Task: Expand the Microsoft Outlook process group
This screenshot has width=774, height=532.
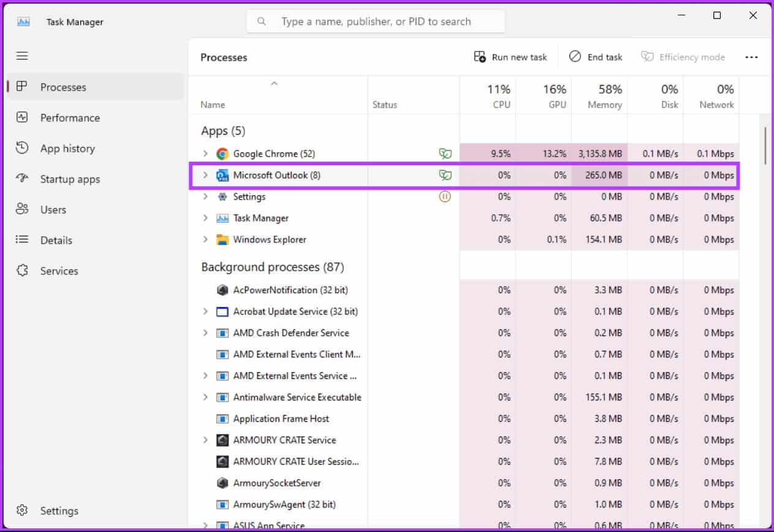Action: (205, 175)
